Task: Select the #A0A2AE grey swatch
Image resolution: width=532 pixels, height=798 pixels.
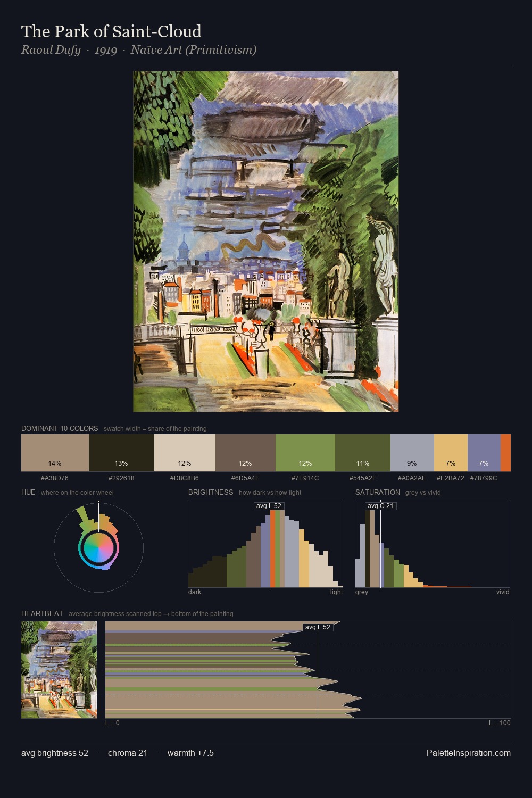Action: [x=412, y=453]
